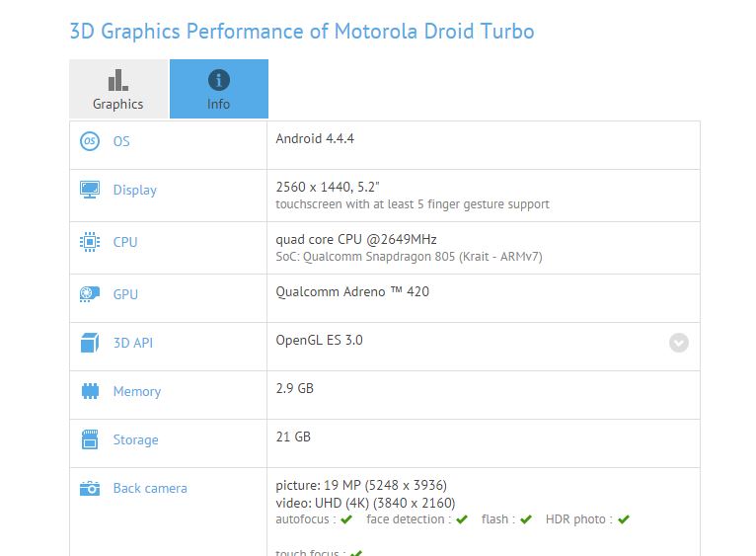Click the flash green checkmark

[x=526, y=519]
